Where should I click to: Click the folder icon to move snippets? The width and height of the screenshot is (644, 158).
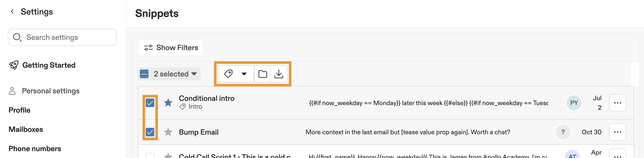[x=262, y=74]
